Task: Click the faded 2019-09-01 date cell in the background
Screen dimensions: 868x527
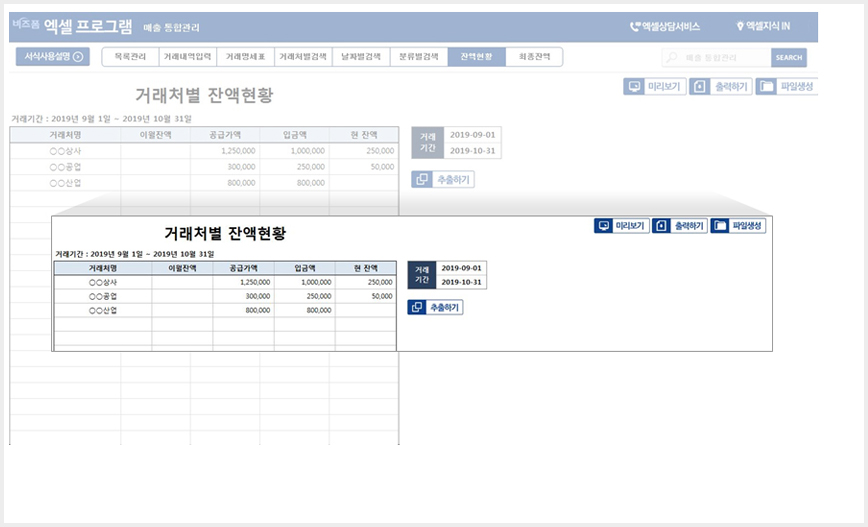Action: point(472,135)
